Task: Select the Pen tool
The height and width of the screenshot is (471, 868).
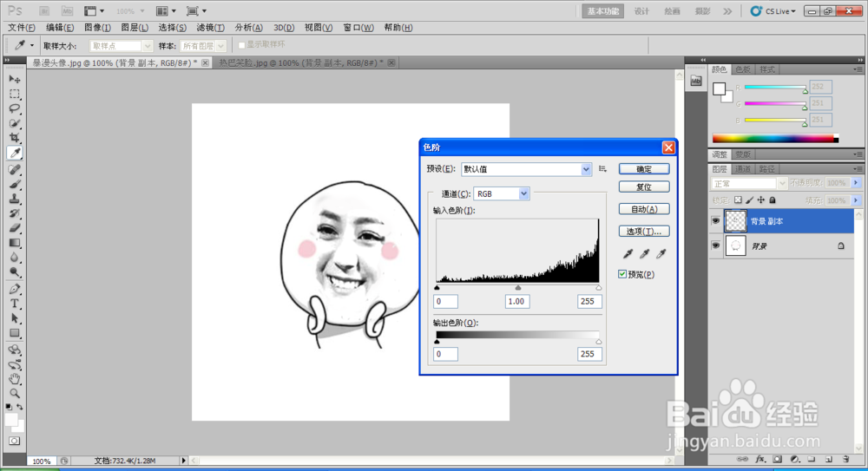Action: pos(15,289)
